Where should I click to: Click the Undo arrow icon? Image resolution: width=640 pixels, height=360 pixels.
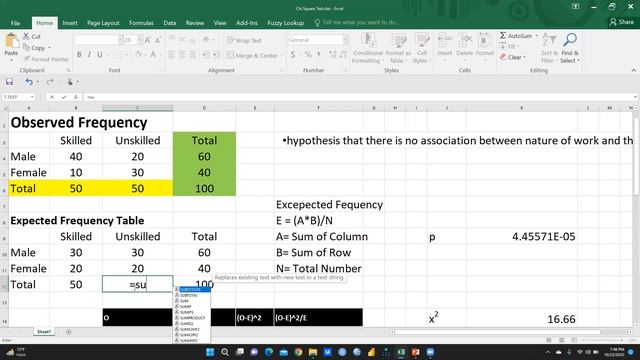pyautogui.click(x=29, y=82)
